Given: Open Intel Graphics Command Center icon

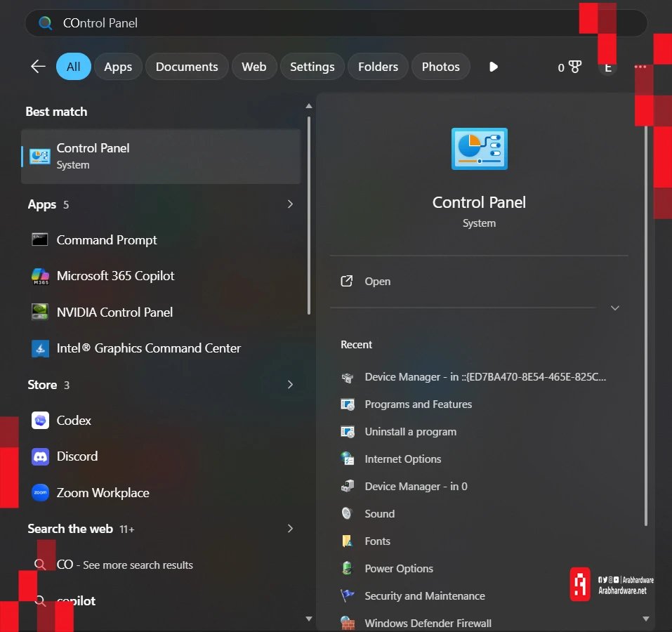Looking at the screenshot, I should 40,348.
